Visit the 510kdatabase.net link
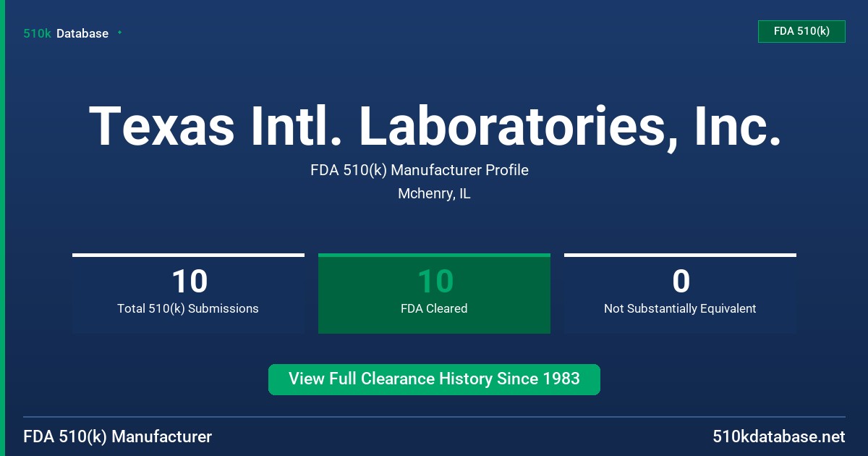This screenshot has height=456, width=868. 779,436
